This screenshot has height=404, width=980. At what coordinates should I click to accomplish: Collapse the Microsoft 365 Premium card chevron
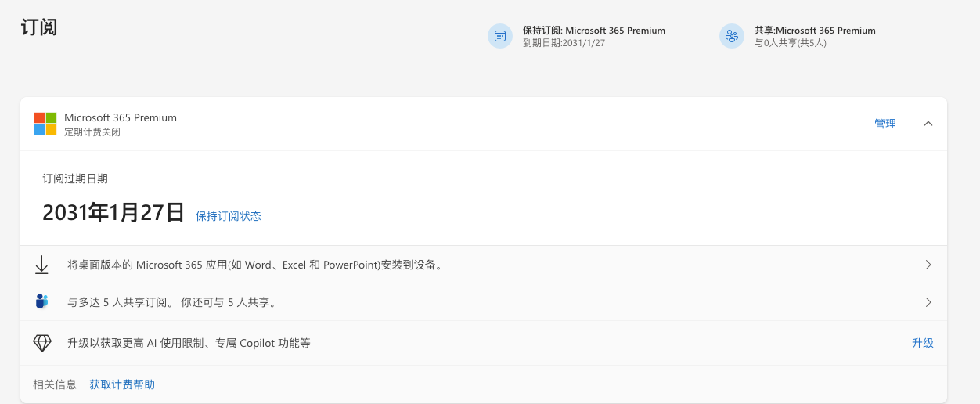[928, 124]
